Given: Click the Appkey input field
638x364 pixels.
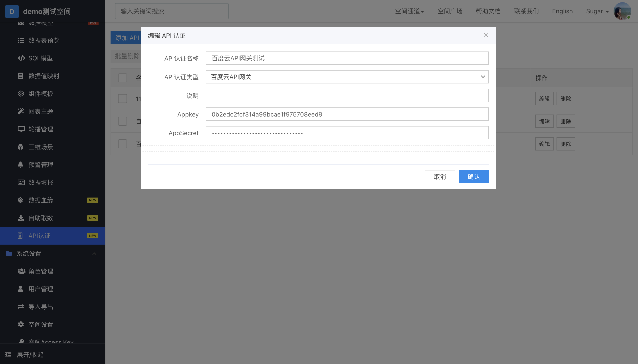Looking at the screenshot, I should 347,114.
